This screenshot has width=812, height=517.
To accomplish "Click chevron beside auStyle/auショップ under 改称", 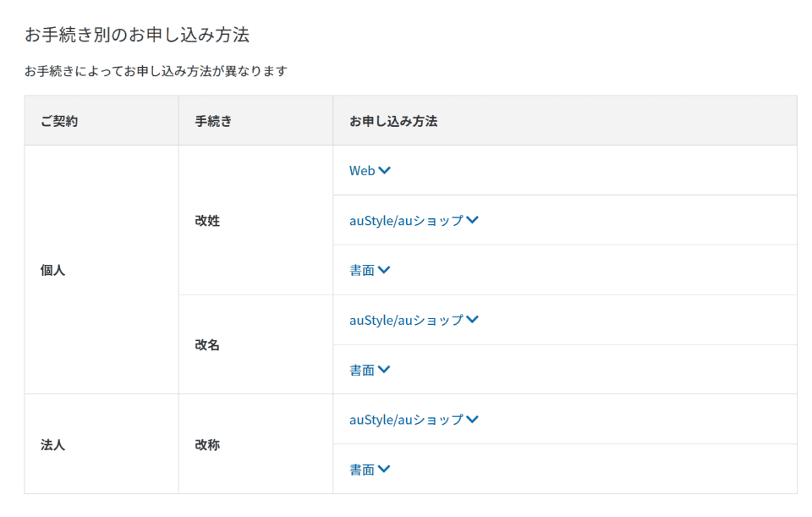I will 472,419.
